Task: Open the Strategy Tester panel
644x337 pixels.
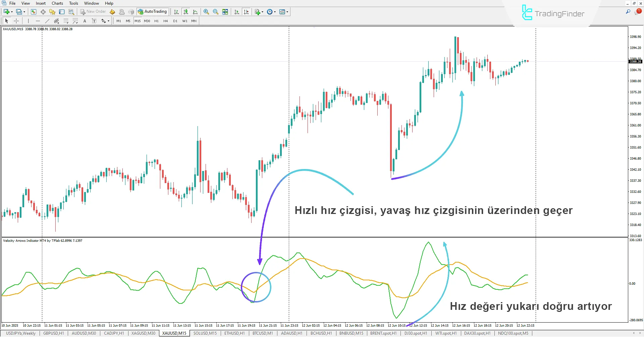Action: coord(71,11)
